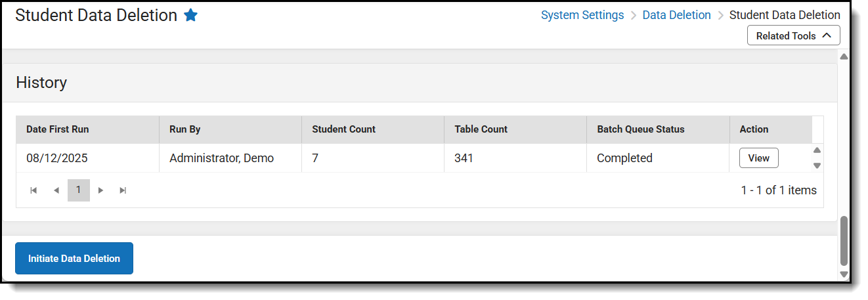
Task: Sort by Batch Queue Status header
Action: tap(640, 129)
